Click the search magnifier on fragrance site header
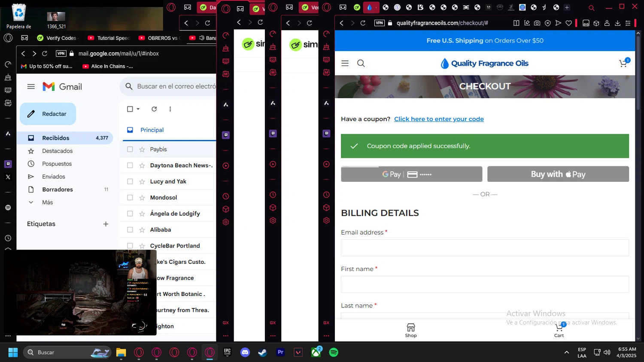 click(x=361, y=63)
